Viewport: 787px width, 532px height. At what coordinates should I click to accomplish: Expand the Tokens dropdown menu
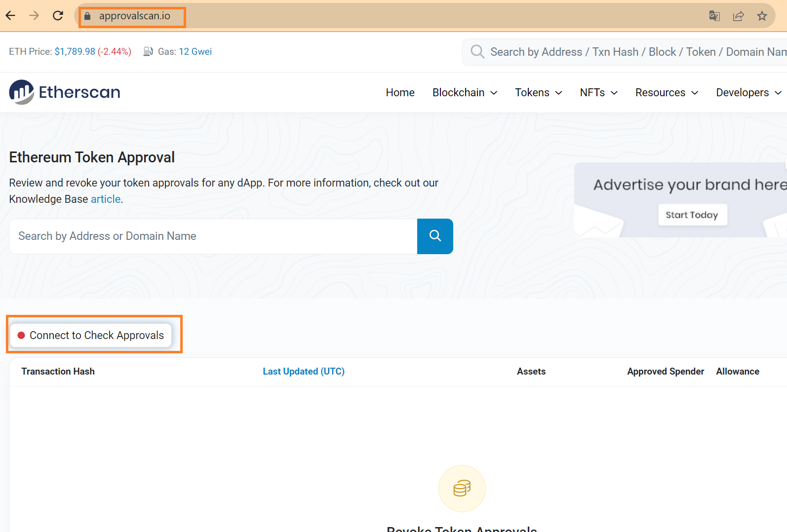tap(539, 93)
